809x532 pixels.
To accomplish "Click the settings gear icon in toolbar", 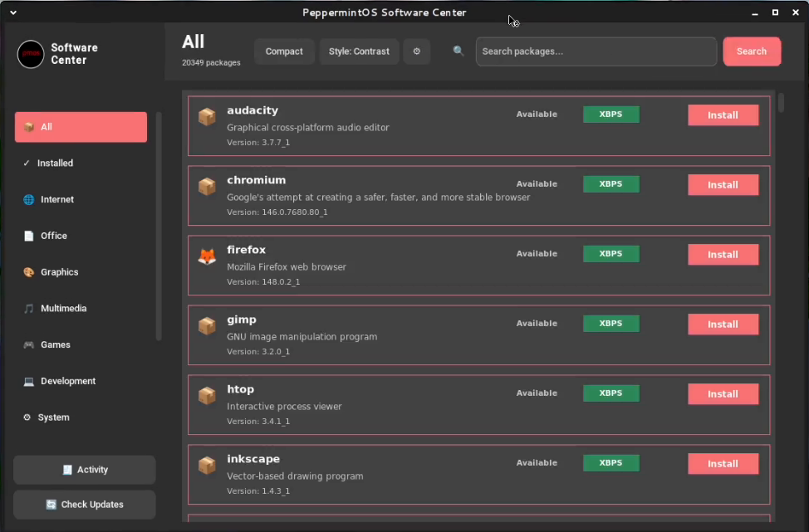I will 417,51.
